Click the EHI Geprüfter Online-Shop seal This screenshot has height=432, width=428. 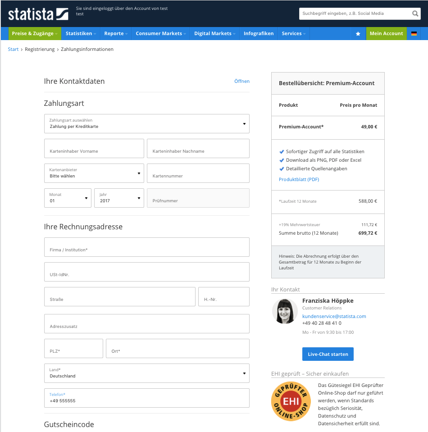(x=291, y=401)
